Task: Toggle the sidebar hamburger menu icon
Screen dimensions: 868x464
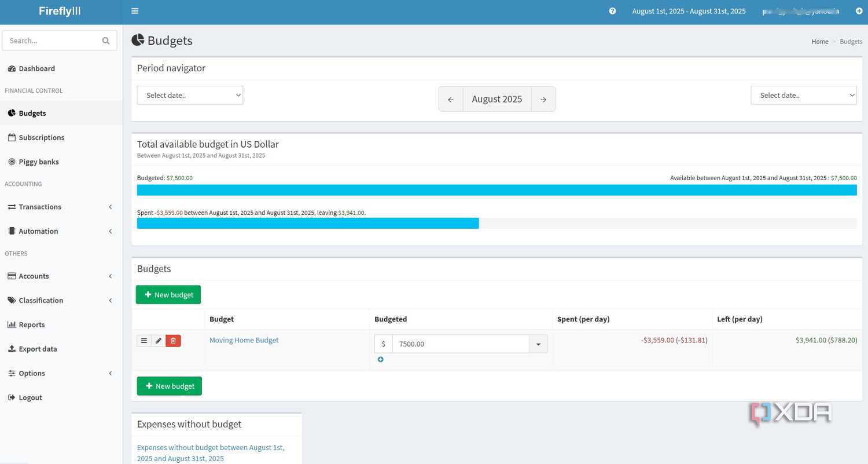Action: [x=135, y=11]
